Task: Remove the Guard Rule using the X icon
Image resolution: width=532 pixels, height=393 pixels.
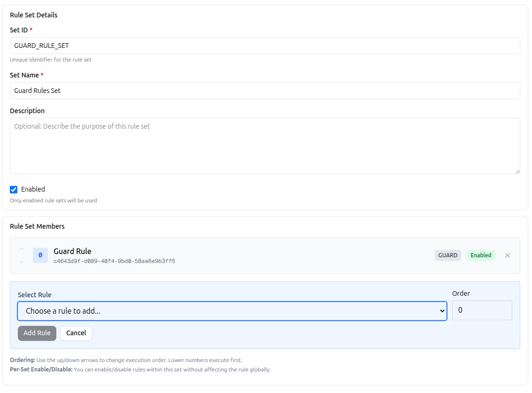Action: tap(508, 255)
